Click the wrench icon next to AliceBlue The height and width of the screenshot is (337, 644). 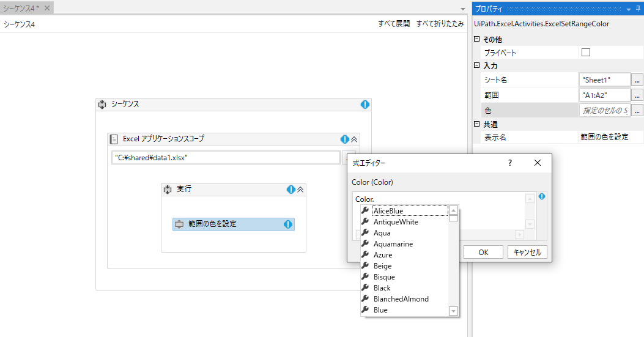coord(365,210)
